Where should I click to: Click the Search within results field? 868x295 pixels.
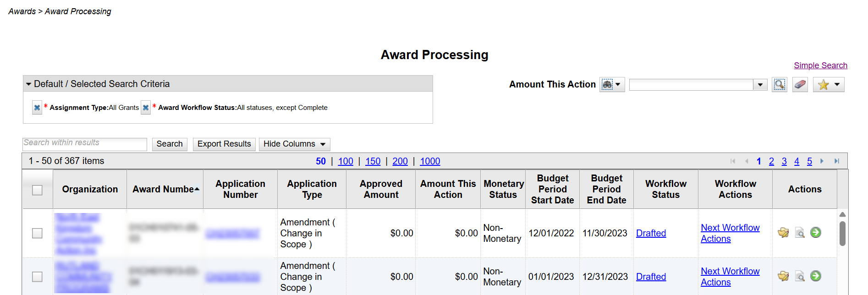[85, 144]
